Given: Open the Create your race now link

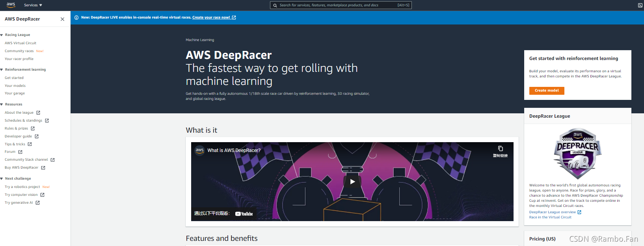Looking at the screenshot, I should point(211,17).
